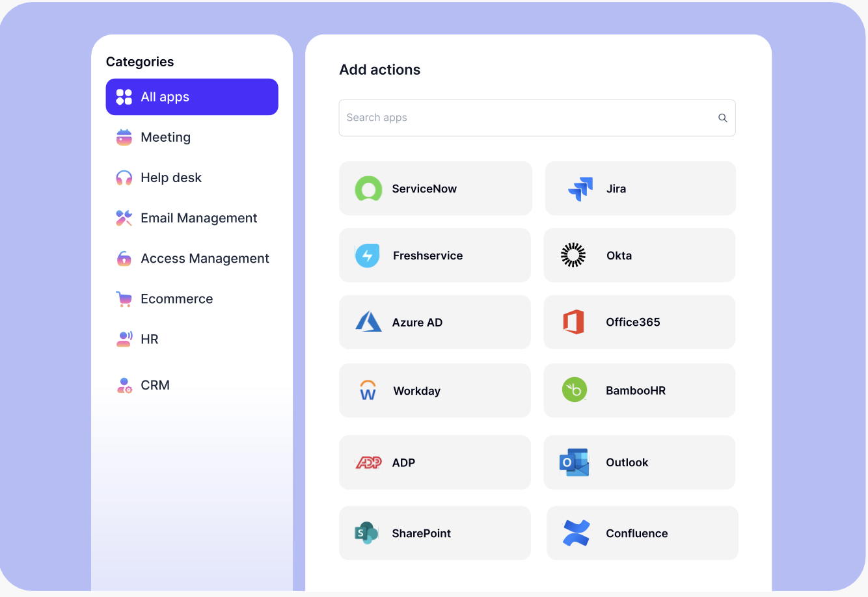Select the All apps category label
Image resolution: width=868 pixels, height=597 pixels.
(x=165, y=97)
